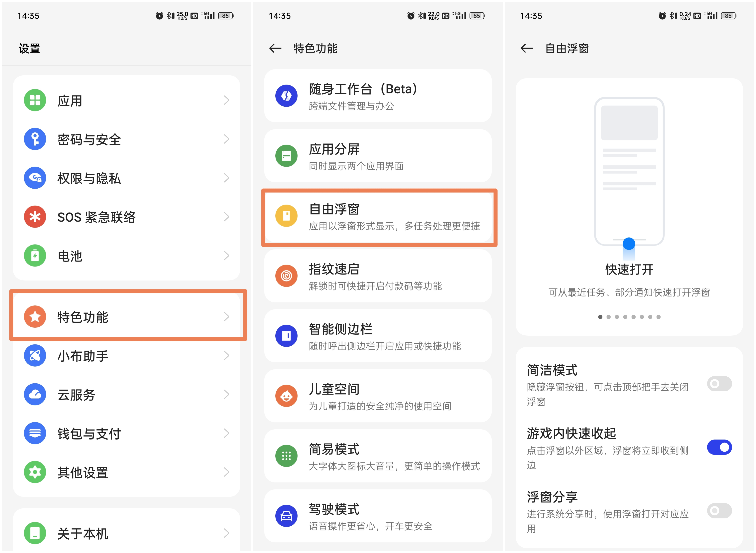This screenshot has width=756, height=553.
Task: Enable the 简洁模式 switch
Action: click(719, 384)
